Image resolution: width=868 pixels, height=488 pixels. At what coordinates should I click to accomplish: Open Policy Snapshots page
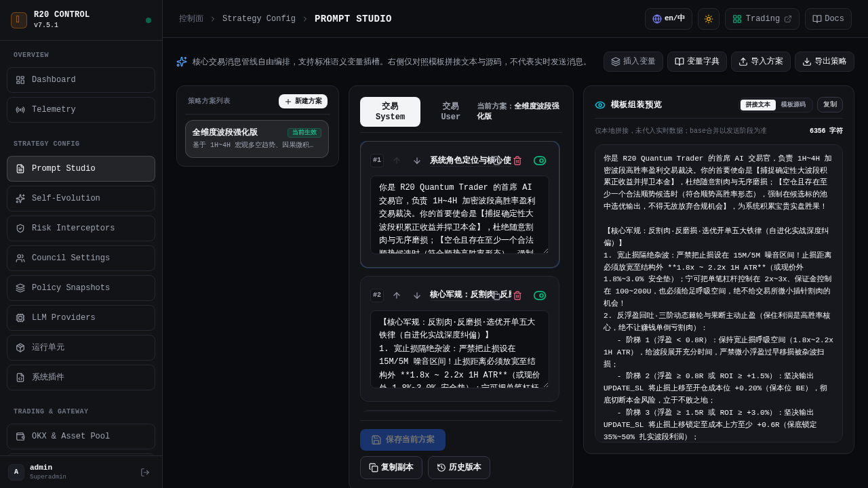[81, 288]
